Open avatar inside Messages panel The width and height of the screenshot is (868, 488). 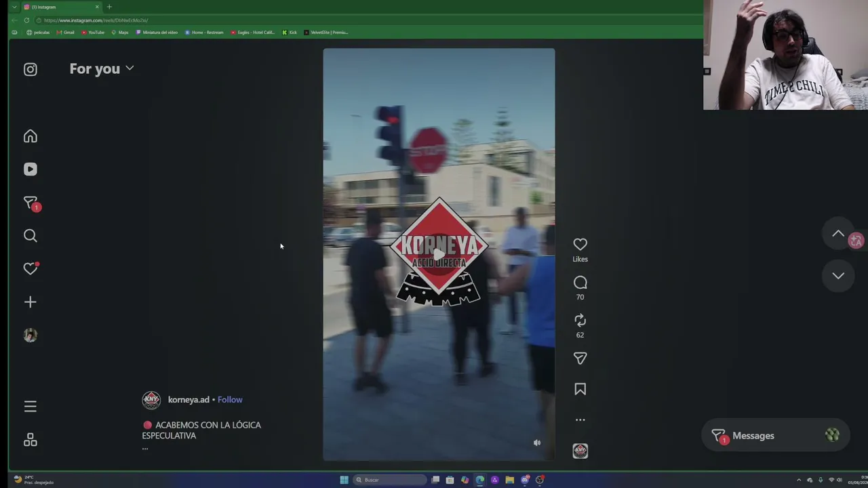(x=832, y=436)
